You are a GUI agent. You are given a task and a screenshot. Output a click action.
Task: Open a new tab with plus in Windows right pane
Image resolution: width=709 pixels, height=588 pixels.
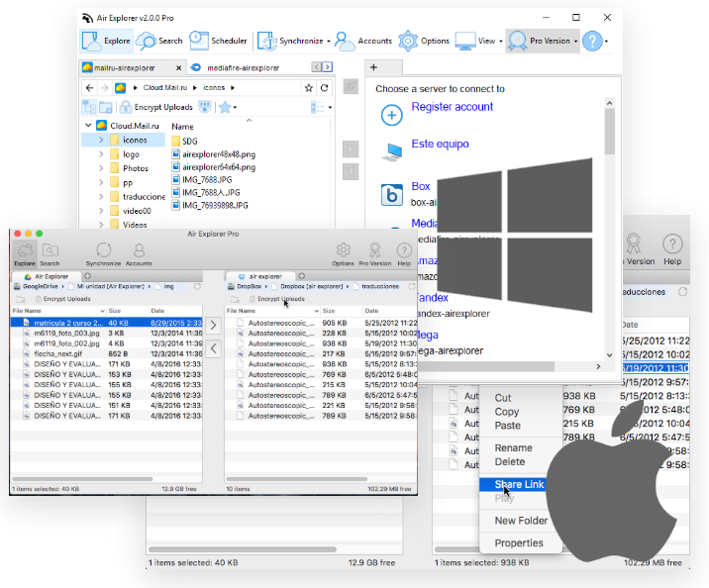click(x=373, y=67)
